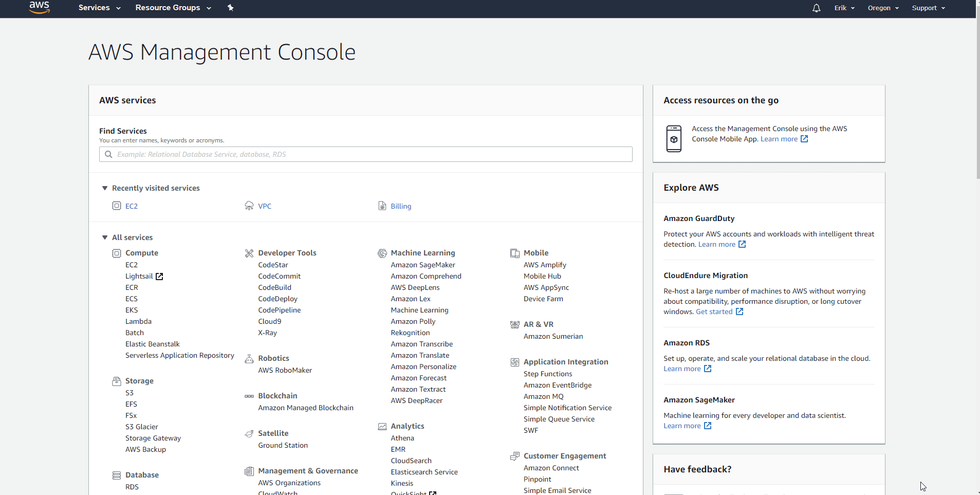The width and height of the screenshot is (980, 495).
Task: Click the EC2 chip icon in Recently visited services
Action: pyautogui.click(x=117, y=206)
